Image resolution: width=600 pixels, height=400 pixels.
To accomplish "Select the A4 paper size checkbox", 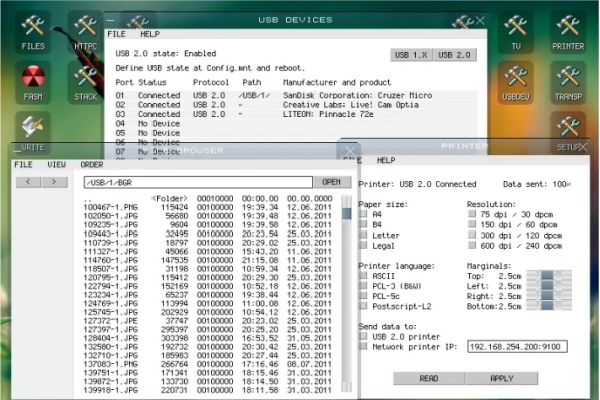I will pyautogui.click(x=364, y=214).
